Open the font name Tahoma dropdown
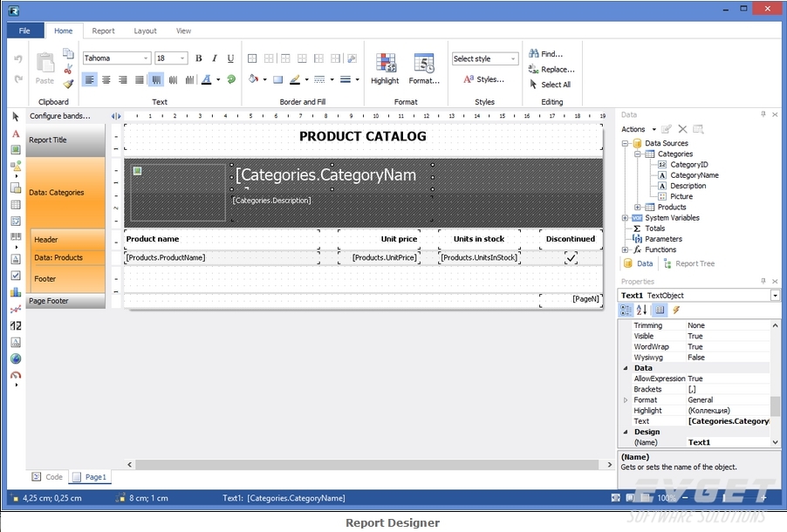Screen dimensions: 787x532 [x=146, y=58]
